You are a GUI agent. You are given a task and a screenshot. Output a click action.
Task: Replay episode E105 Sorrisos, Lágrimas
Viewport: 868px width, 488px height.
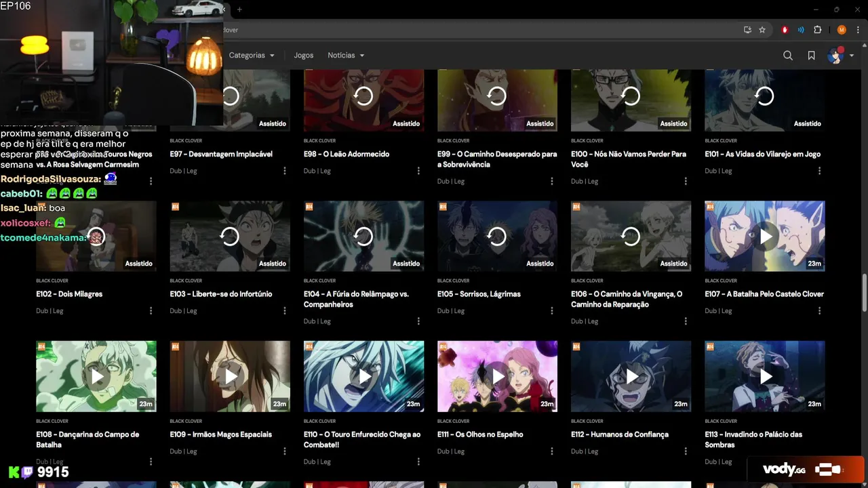tap(497, 236)
